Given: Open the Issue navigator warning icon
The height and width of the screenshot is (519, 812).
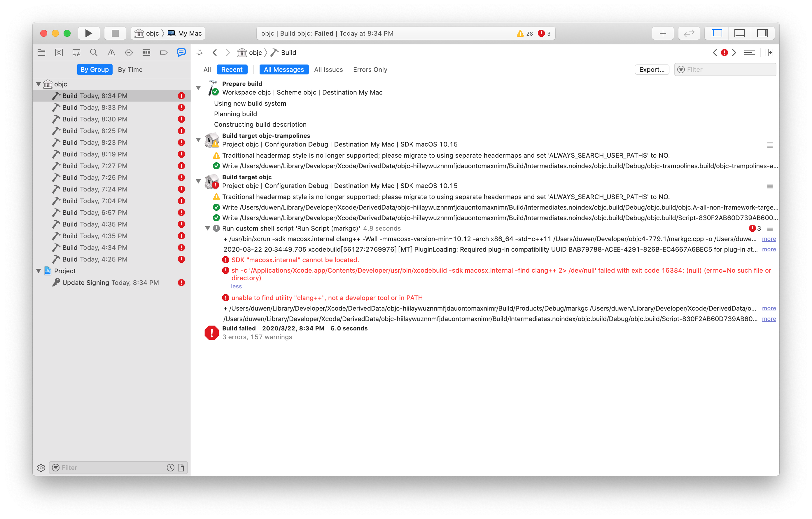Looking at the screenshot, I should tap(111, 52).
